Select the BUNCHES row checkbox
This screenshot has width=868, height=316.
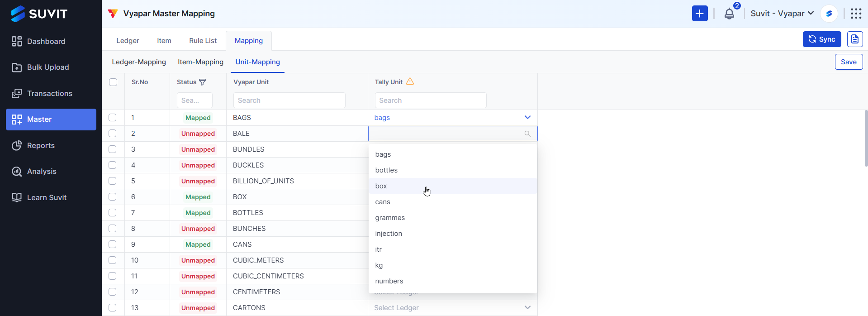tap(113, 229)
